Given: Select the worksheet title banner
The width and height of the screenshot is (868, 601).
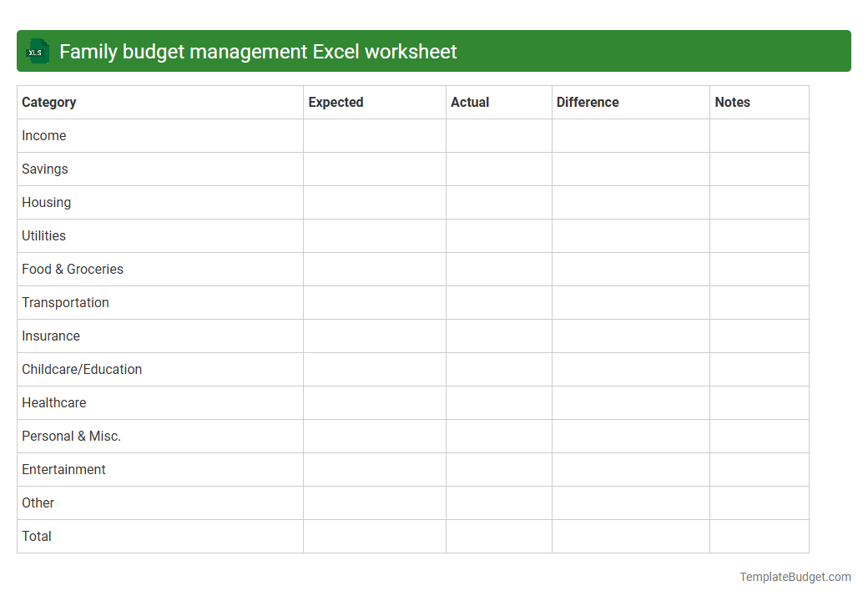Looking at the screenshot, I should (x=434, y=51).
